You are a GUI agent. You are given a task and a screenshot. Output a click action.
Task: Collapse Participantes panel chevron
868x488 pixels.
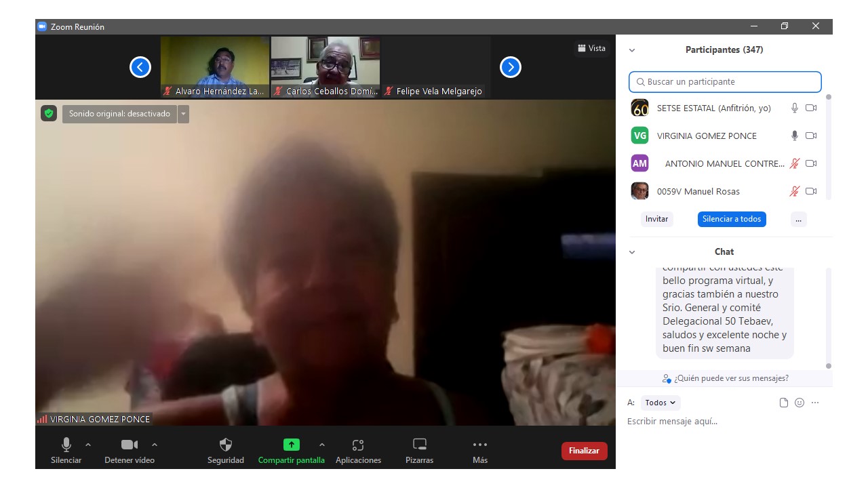[632, 50]
